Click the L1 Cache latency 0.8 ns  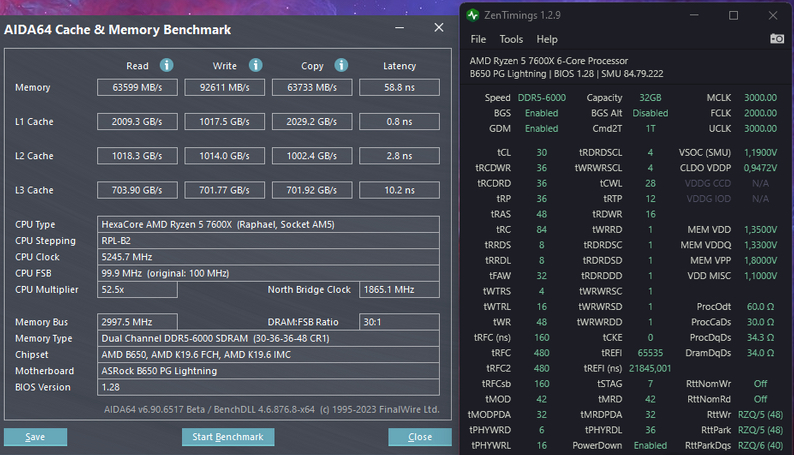tap(399, 121)
